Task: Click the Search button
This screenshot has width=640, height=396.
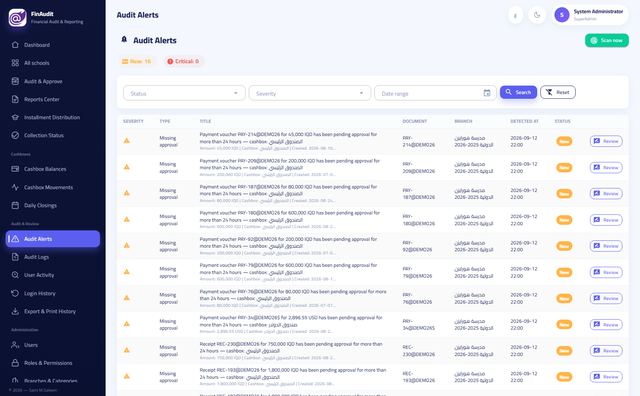Action: [518, 92]
